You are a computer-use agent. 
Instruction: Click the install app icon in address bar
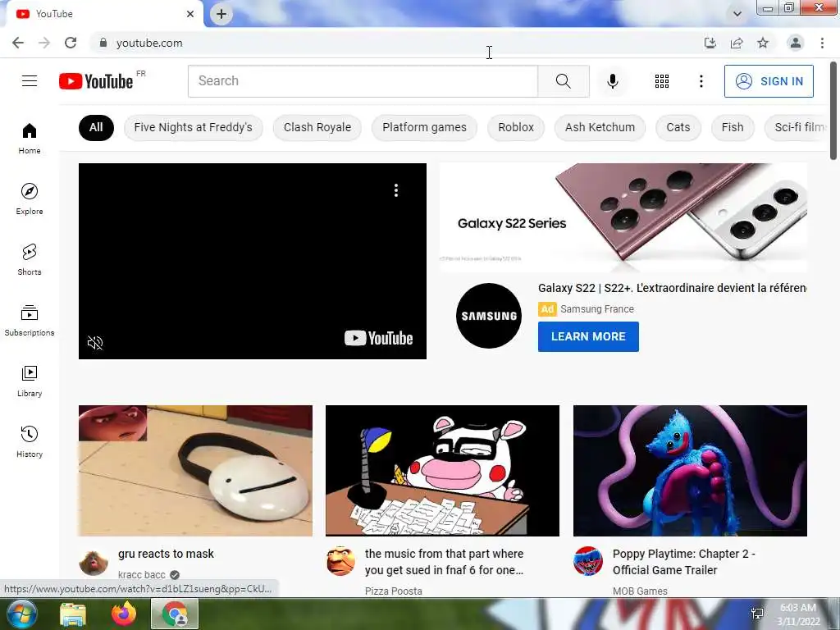coord(710,43)
